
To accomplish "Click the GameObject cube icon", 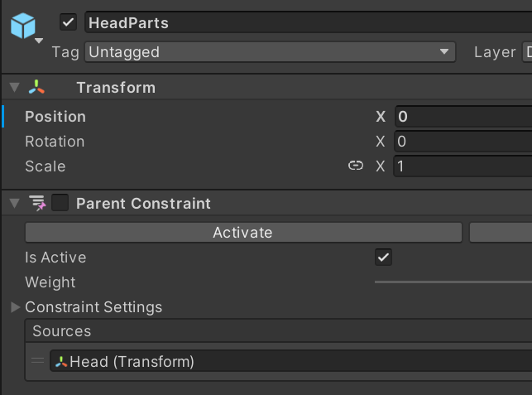I will pyautogui.click(x=22, y=25).
